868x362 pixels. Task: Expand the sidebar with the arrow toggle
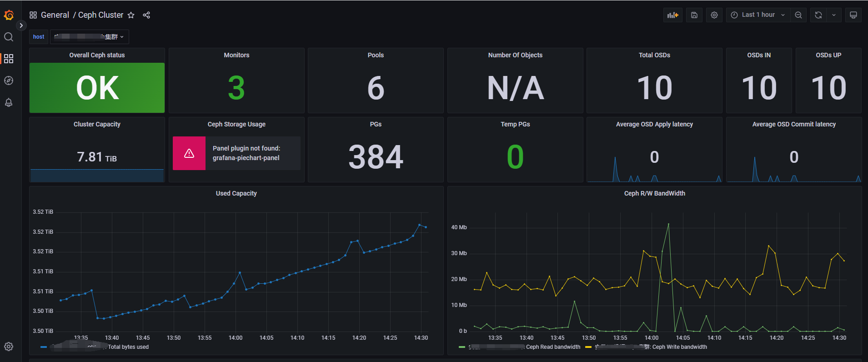(x=21, y=25)
